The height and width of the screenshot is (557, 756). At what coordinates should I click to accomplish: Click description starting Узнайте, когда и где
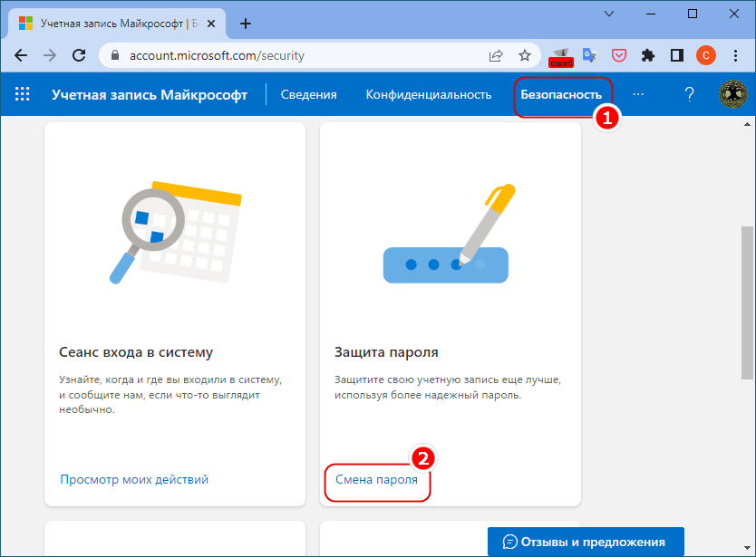[170, 395]
